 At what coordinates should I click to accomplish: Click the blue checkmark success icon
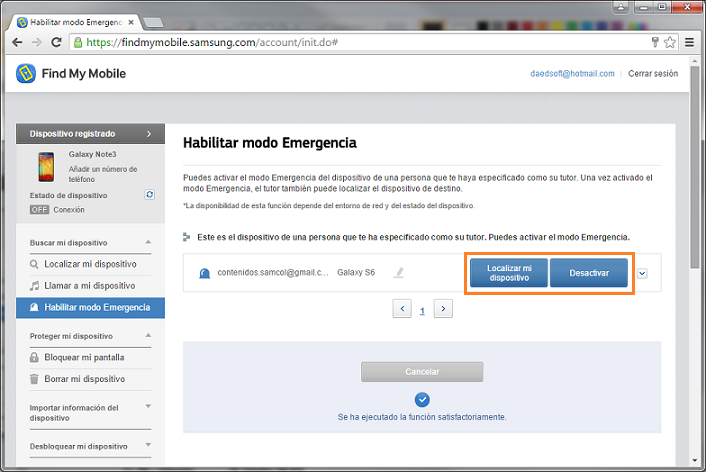pyautogui.click(x=422, y=399)
